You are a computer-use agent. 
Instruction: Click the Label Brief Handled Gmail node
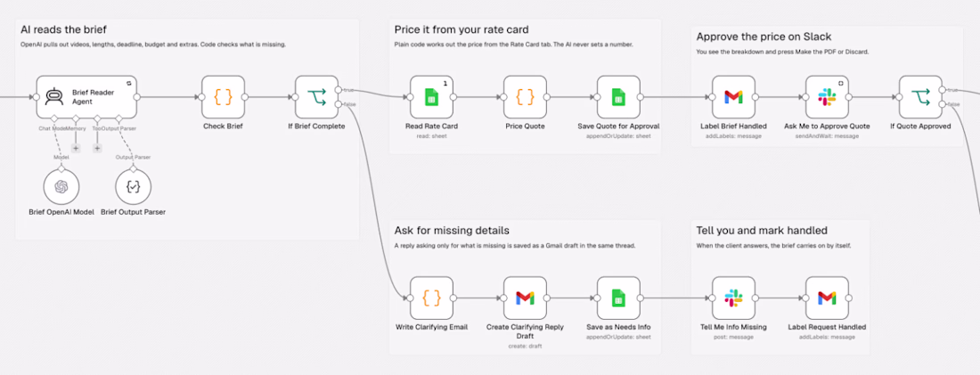tap(733, 97)
